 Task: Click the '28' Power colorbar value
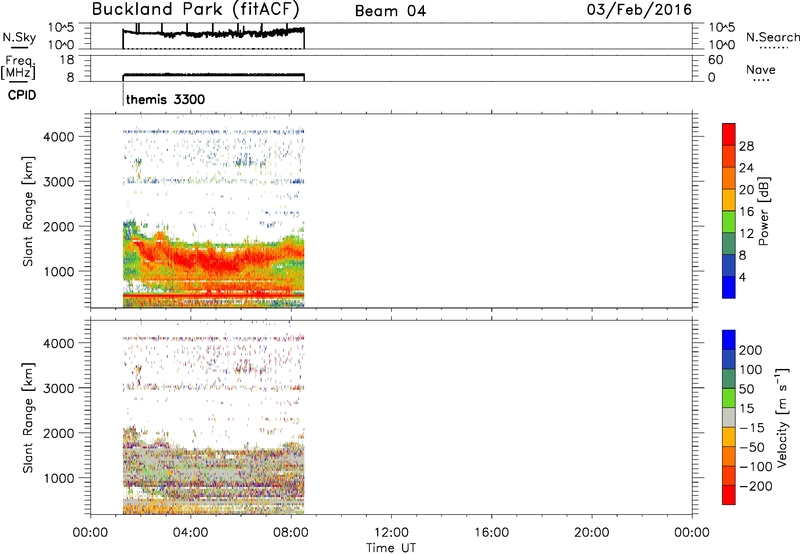click(746, 146)
